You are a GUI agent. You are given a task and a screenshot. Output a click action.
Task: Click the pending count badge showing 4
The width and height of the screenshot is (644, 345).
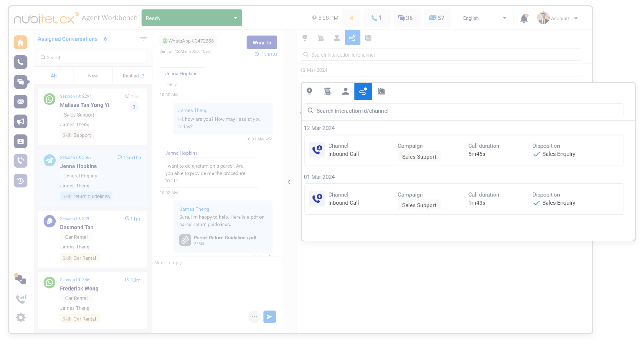351,18
